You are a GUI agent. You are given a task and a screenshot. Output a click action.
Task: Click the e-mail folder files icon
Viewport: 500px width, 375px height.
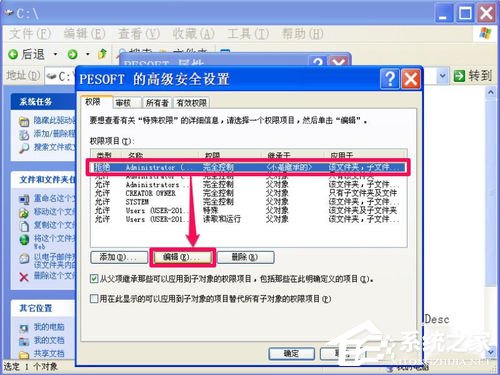click(24, 259)
